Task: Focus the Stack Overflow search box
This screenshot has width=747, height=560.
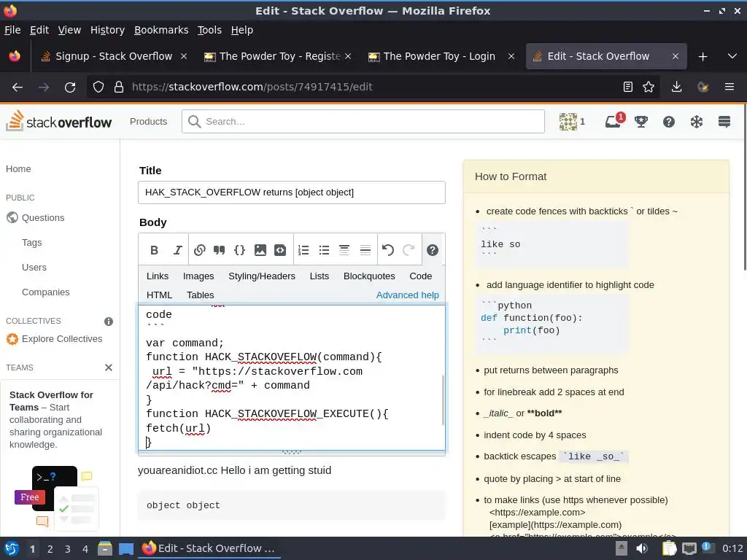Action: 363,122
